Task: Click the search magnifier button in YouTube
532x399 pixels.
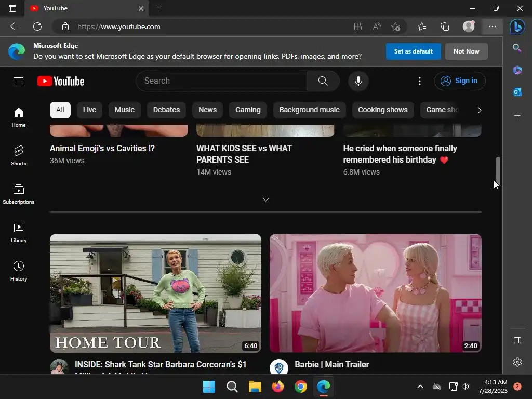Action: 323,81
